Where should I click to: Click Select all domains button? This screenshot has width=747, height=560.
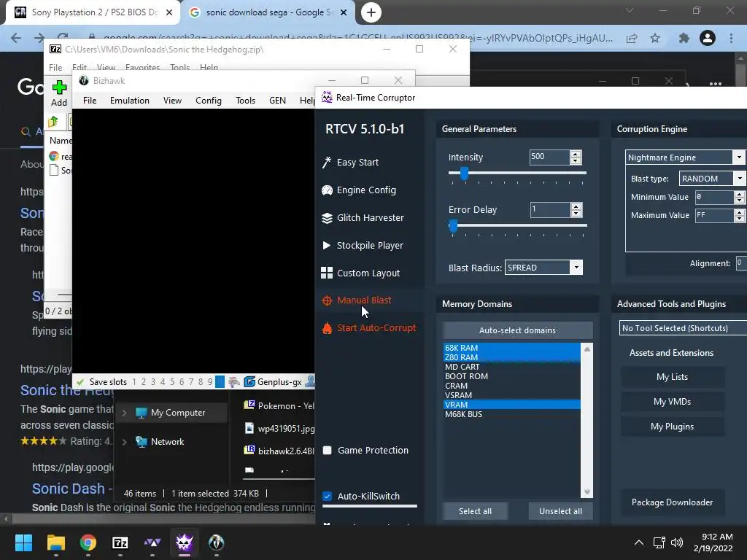475,511
